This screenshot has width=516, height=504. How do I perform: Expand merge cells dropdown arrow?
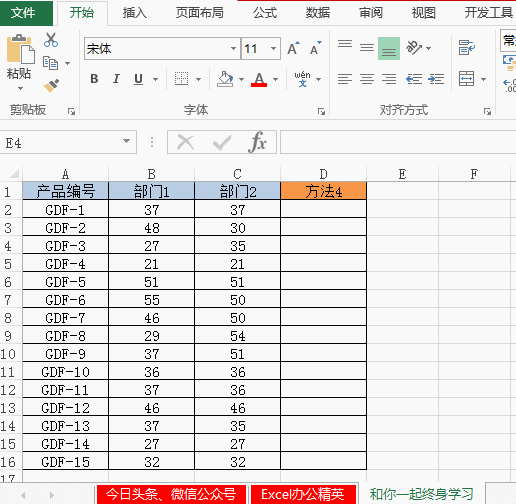click(x=483, y=79)
